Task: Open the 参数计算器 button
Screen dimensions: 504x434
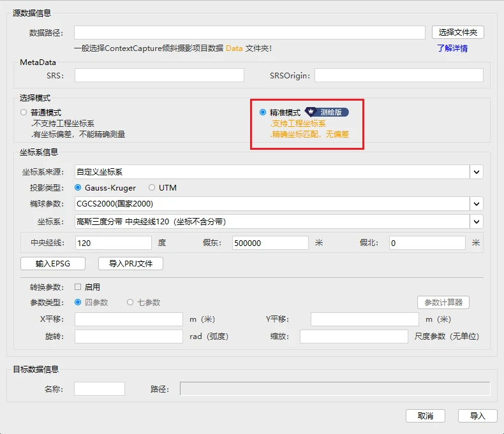Action: tap(443, 302)
